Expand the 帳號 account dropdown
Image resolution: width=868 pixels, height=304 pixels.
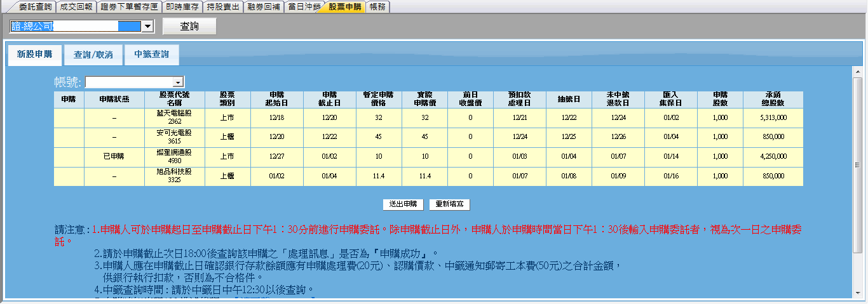[178, 83]
